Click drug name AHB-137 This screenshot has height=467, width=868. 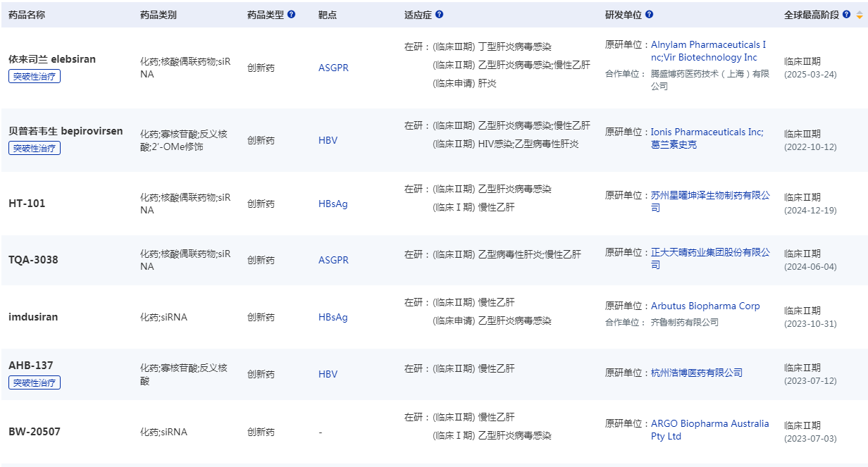[30, 366]
